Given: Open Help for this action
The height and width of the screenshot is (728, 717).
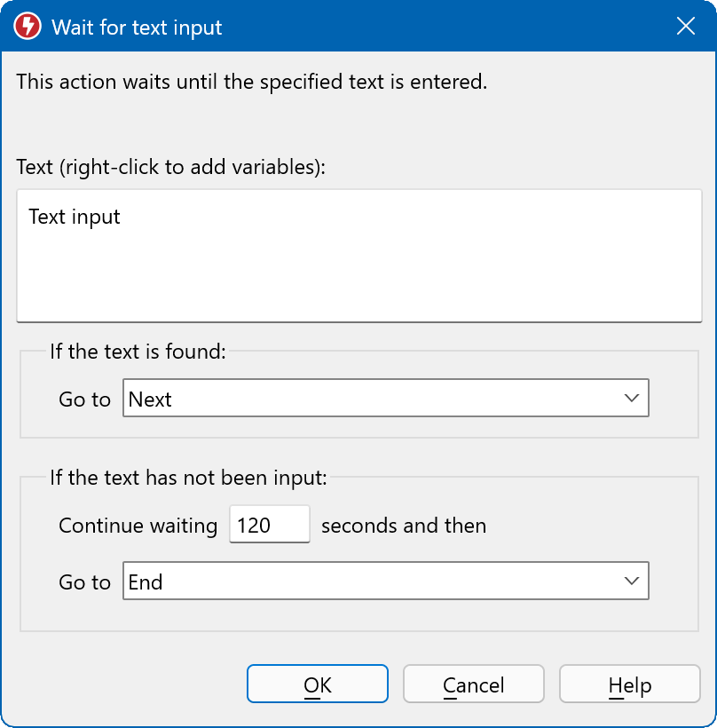Looking at the screenshot, I should (629, 684).
